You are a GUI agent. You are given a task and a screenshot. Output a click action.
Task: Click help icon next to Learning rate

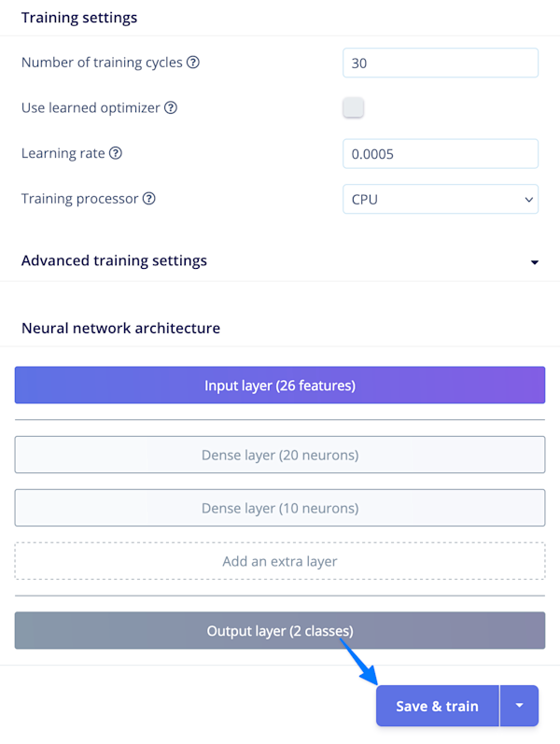click(x=116, y=153)
